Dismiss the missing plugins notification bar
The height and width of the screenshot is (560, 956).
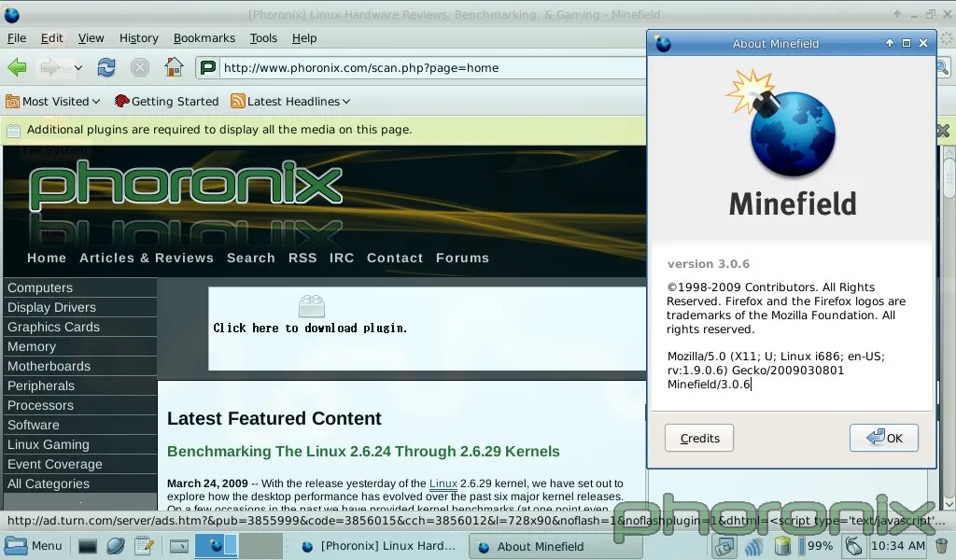[x=943, y=130]
